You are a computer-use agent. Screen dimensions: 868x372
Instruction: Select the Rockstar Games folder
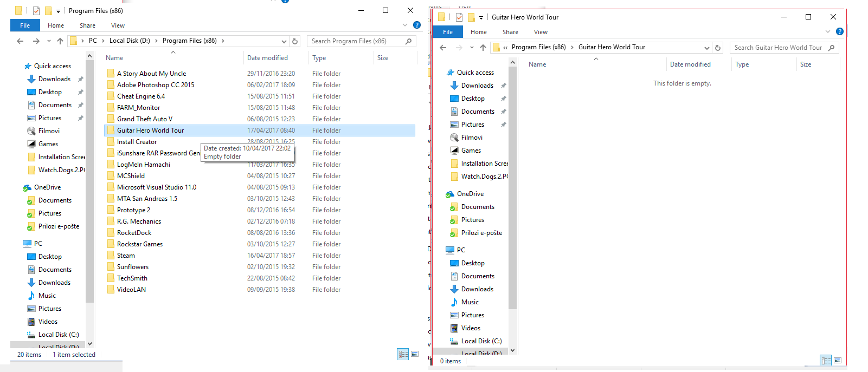point(140,244)
